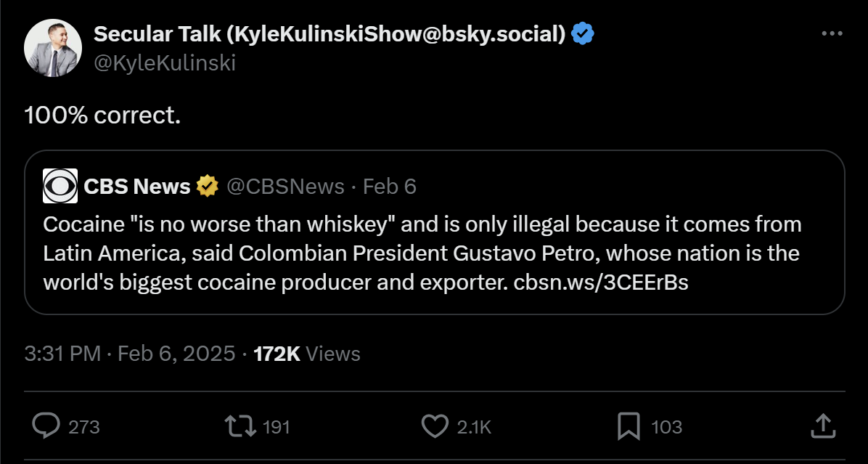Open the cbsn.ws/3CEErBs article link
This screenshot has height=464, width=868.
pyautogui.click(x=601, y=282)
